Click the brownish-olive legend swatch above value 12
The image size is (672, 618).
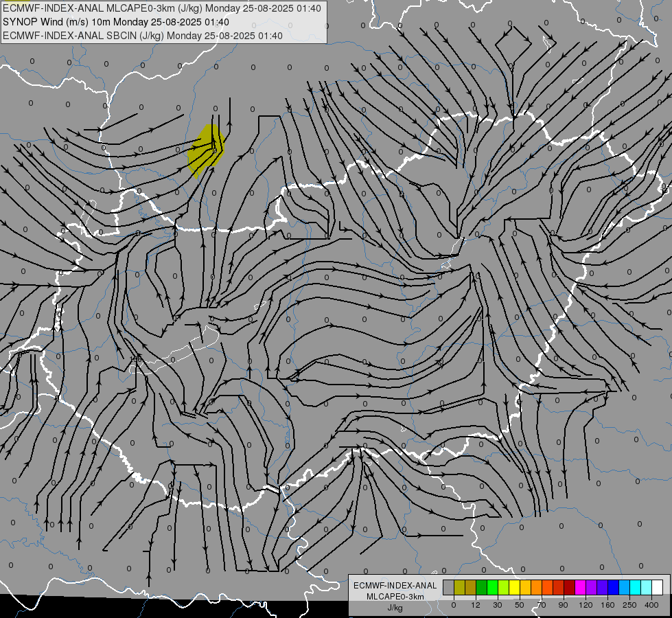point(471,587)
